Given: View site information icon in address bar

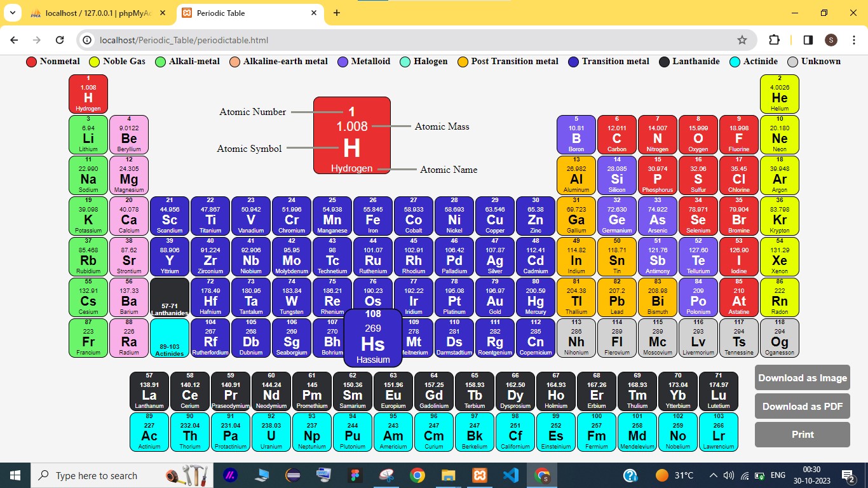Looking at the screenshot, I should [x=88, y=40].
